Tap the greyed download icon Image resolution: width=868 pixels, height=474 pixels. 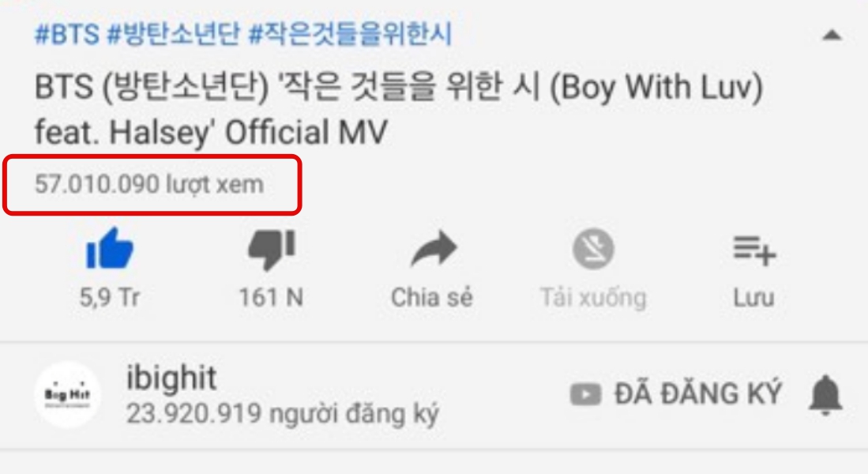point(593,249)
